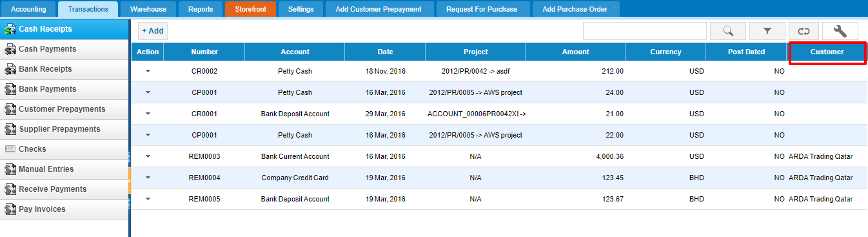
Task: Expand action arrow for row REM0003
Action: 148,156
